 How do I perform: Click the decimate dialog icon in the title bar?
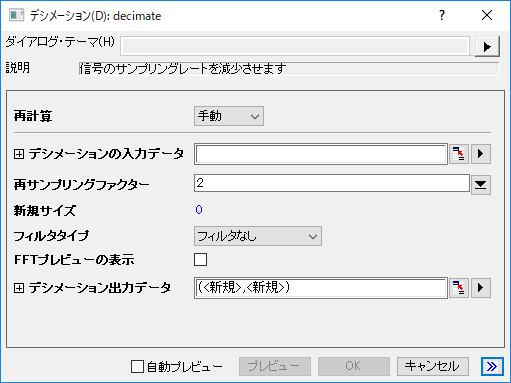[x=17, y=15]
